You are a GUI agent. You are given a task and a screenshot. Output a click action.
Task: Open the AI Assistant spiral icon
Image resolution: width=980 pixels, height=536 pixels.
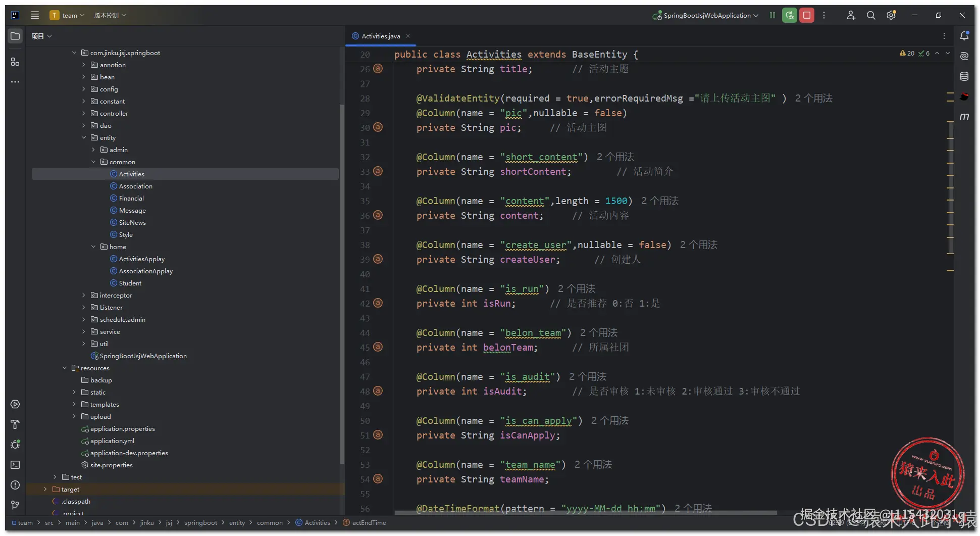tap(964, 56)
